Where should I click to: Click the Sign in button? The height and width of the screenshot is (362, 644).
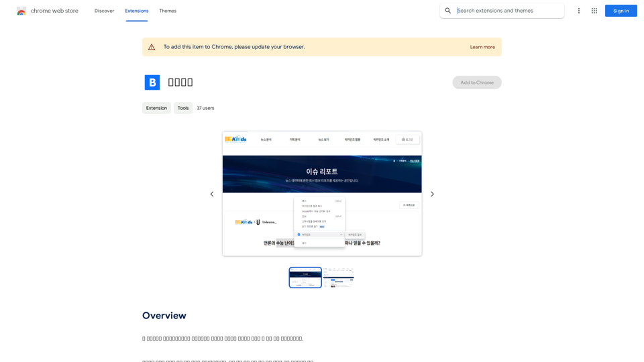pyautogui.click(x=621, y=11)
